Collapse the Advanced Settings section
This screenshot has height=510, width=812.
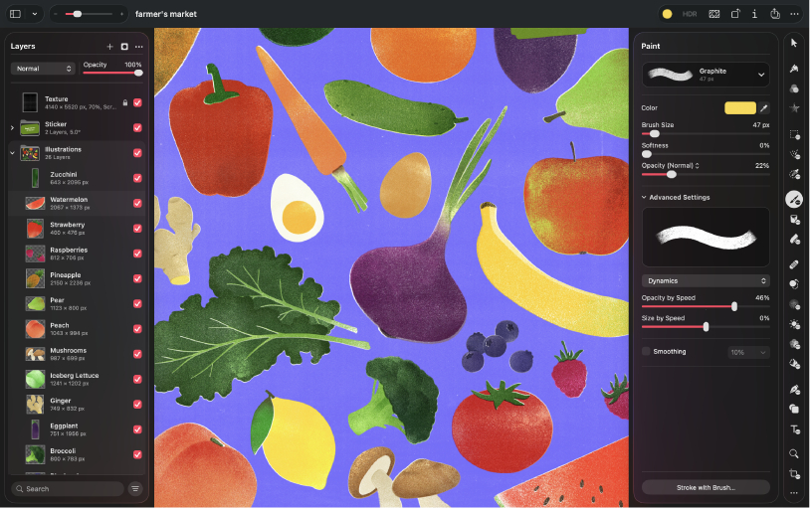point(645,198)
